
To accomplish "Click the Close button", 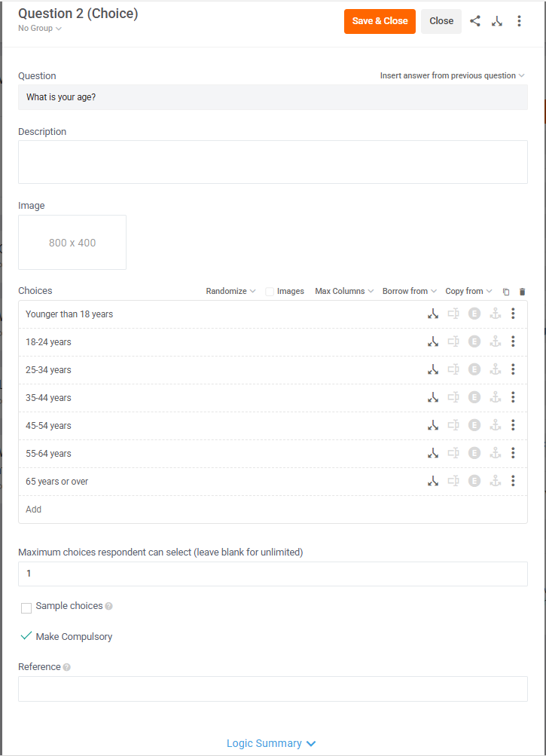I will point(441,21).
